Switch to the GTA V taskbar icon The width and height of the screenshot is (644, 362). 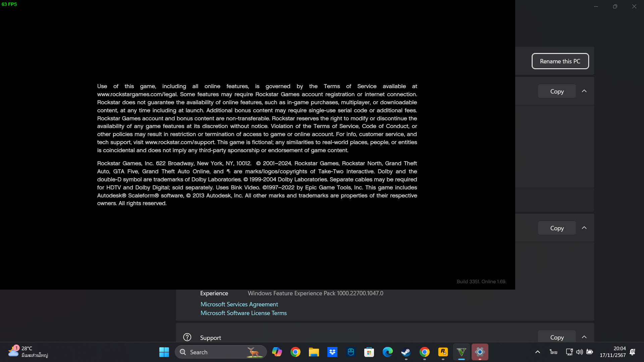(462, 352)
